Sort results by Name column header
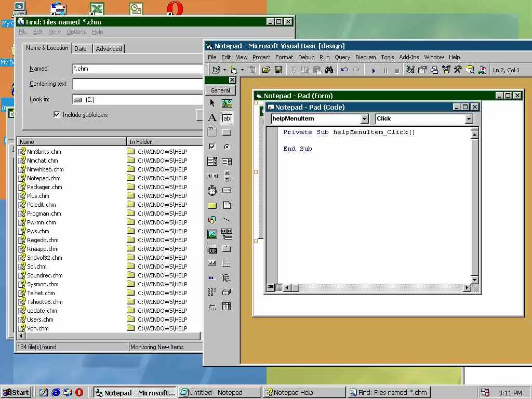Screen dimensions: 532x399 [72, 142]
